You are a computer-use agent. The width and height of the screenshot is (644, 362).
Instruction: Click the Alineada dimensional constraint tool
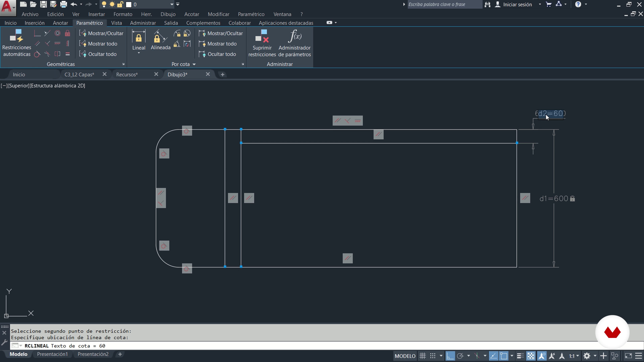click(160, 40)
